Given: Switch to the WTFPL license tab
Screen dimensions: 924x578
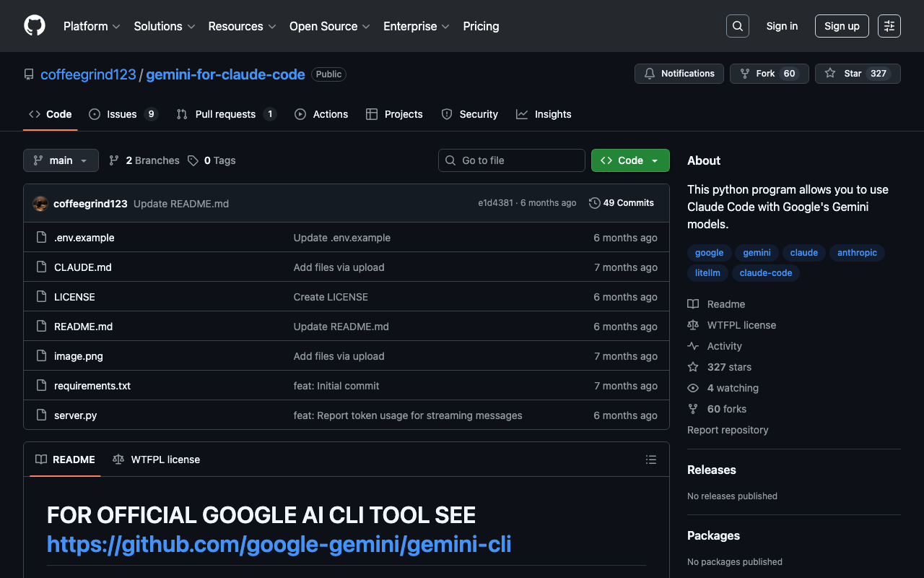Looking at the screenshot, I should click(157, 460).
